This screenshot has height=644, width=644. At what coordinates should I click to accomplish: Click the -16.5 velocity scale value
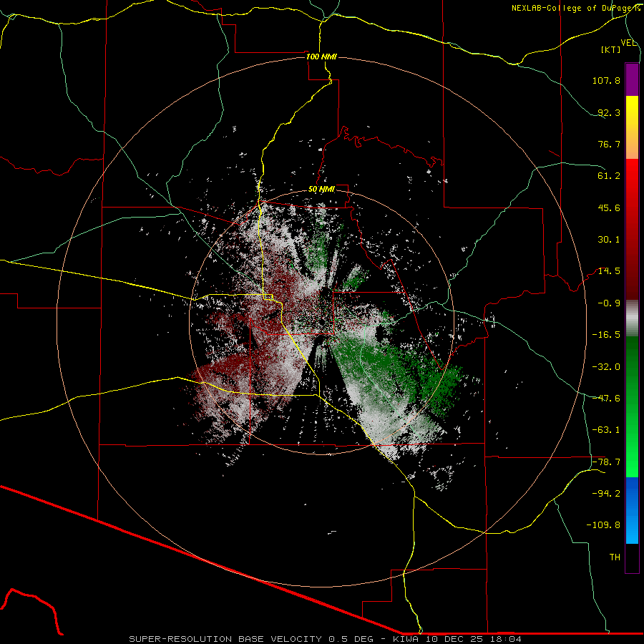click(606, 335)
